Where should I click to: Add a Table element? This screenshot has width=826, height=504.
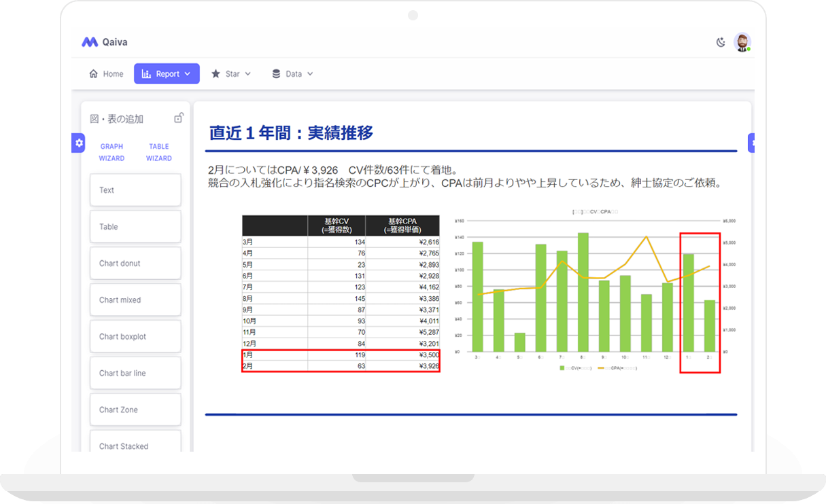135,227
